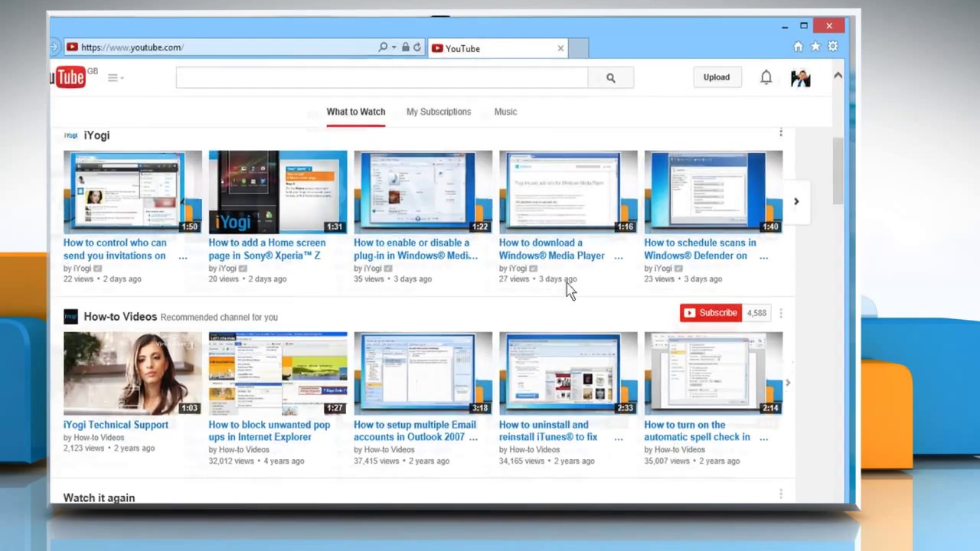The height and width of the screenshot is (551, 980).
Task: Click the subscriber count 4,588
Action: pyautogui.click(x=756, y=313)
